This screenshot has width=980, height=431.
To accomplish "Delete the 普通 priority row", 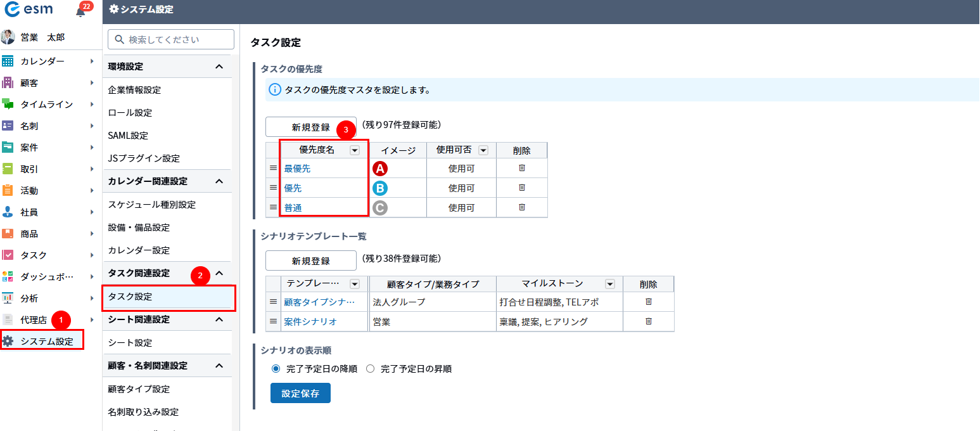I will pos(522,207).
